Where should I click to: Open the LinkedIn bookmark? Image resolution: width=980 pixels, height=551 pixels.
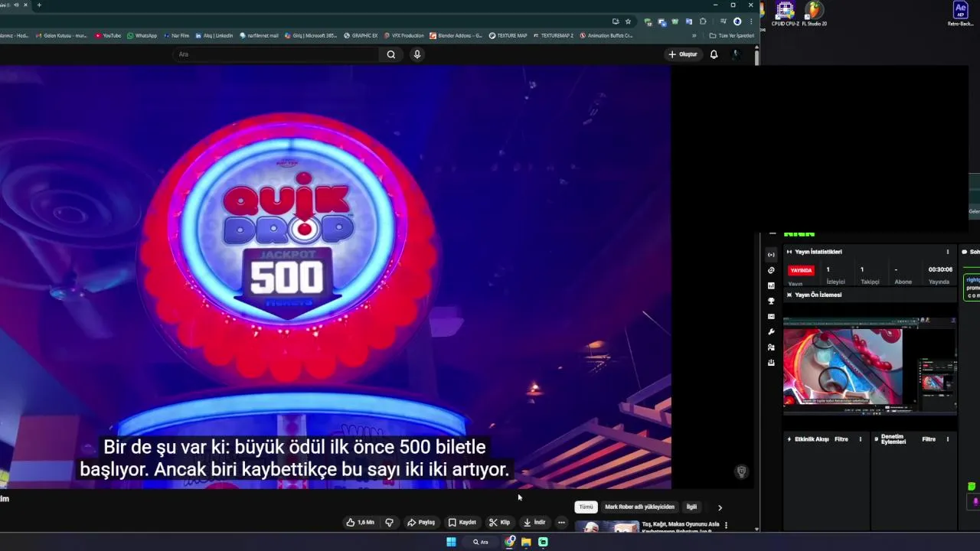pyautogui.click(x=214, y=35)
